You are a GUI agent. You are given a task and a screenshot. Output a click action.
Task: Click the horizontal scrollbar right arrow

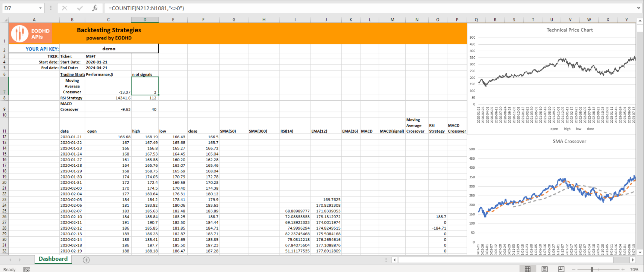click(633, 260)
